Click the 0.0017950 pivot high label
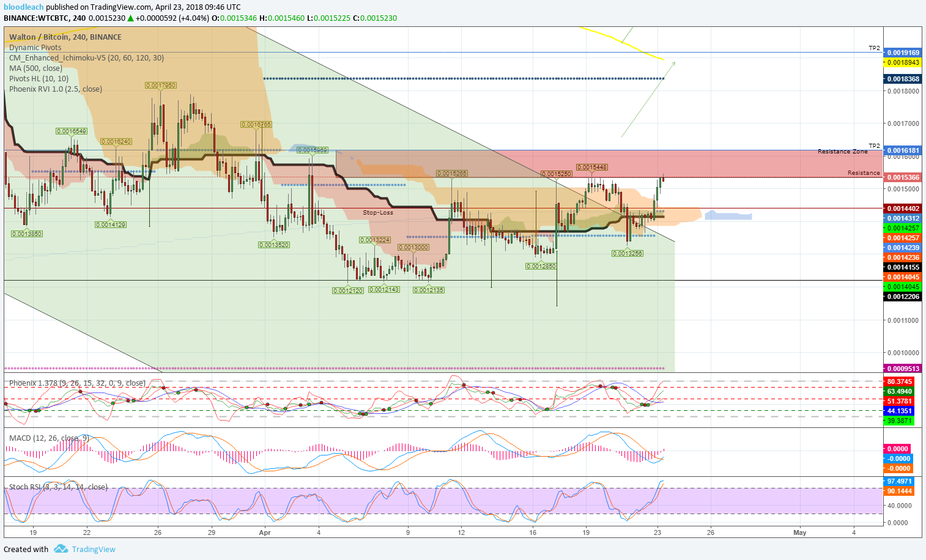This screenshot has width=926, height=560. (161, 86)
